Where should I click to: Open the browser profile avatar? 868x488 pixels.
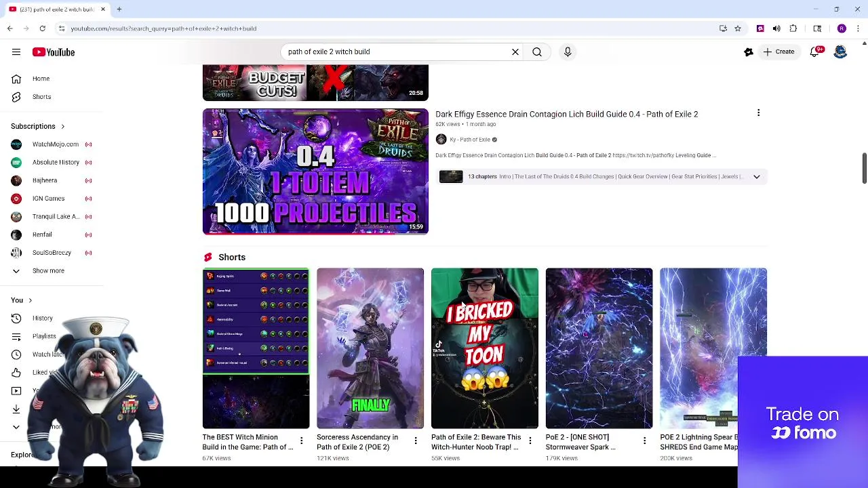tap(842, 28)
